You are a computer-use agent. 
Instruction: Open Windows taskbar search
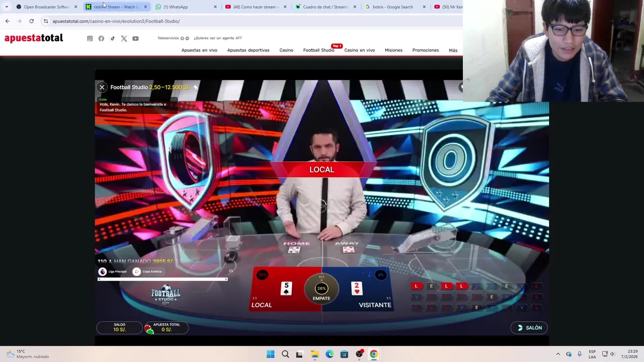click(x=285, y=354)
